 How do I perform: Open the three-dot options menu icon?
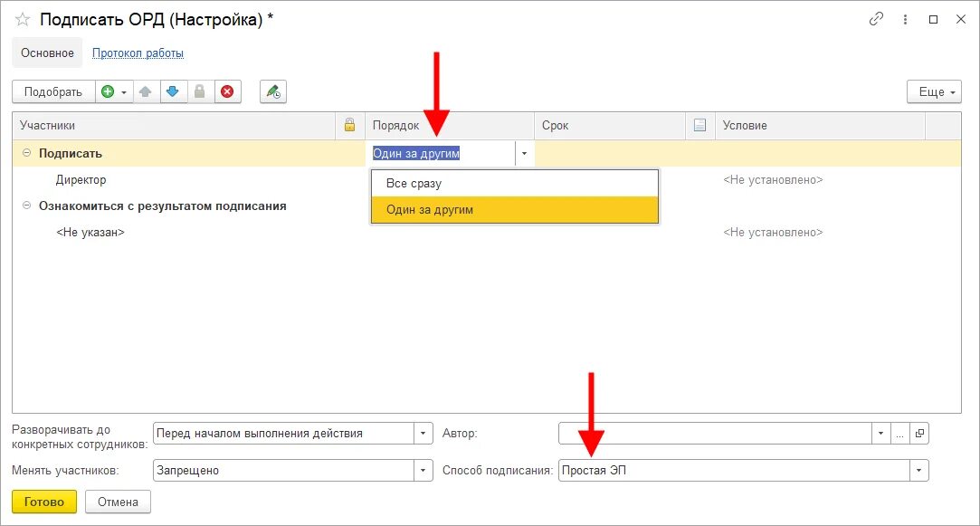click(x=905, y=19)
